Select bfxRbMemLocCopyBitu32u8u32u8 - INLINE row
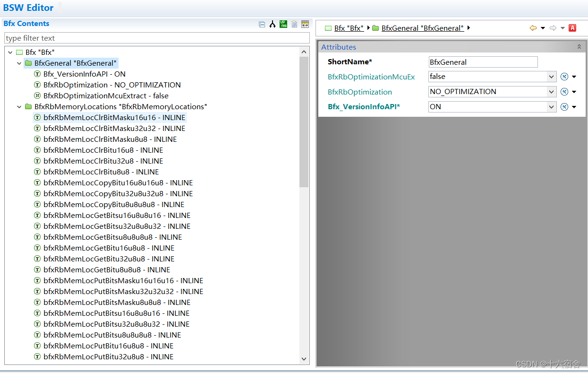The image size is (588, 373). [x=118, y=193]
